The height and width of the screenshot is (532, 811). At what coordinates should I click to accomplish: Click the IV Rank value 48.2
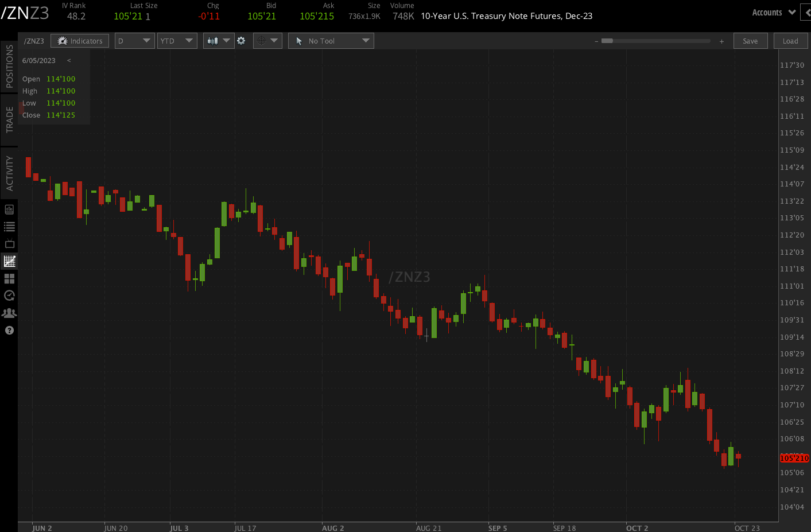coord(76,16)
